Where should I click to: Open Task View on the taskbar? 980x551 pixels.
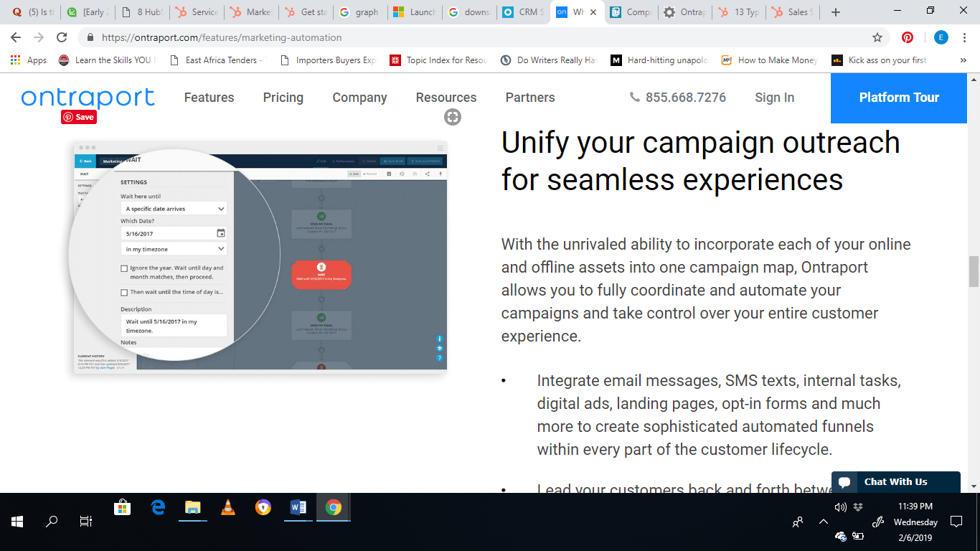(x=86, y=522)
